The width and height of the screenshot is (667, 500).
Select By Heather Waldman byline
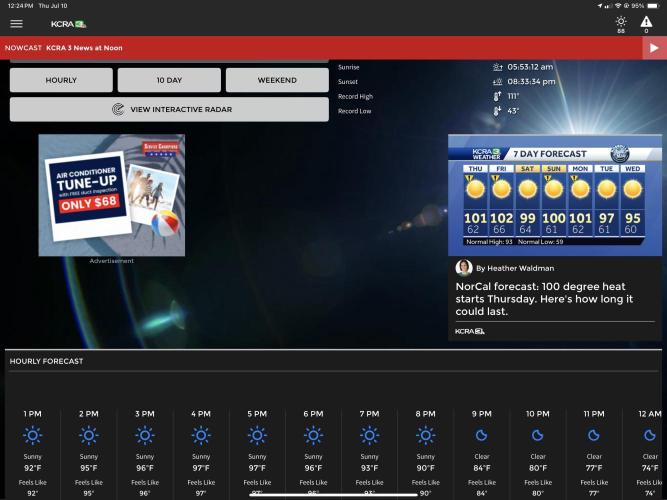[515, 268]
